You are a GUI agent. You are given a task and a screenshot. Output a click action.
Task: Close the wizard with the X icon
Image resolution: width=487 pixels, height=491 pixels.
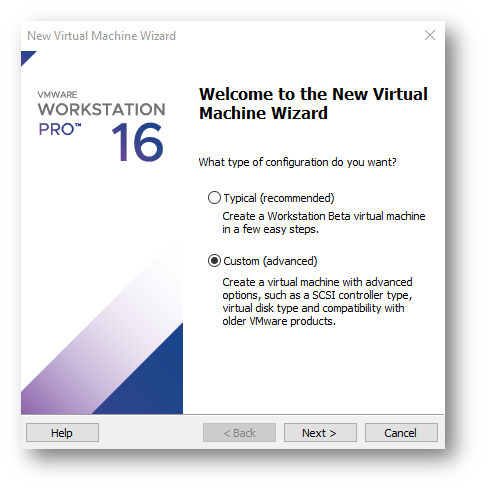[430, 35]
